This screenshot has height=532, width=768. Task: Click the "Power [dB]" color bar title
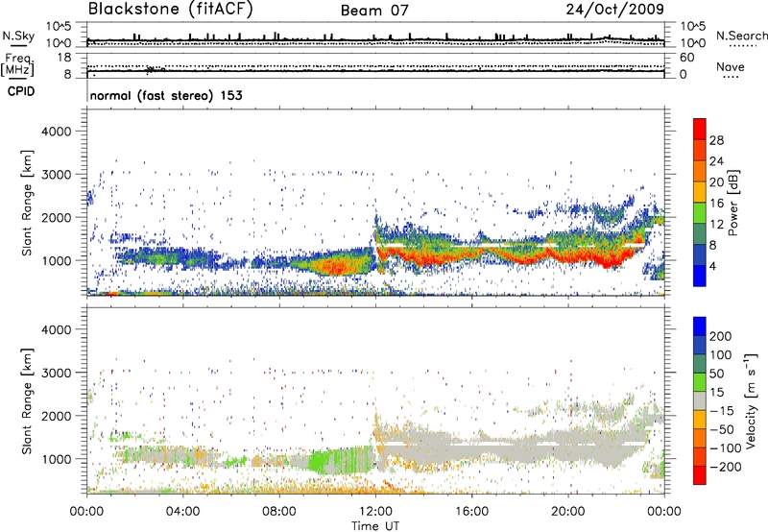pyautogui.click(x=732, y=203)
